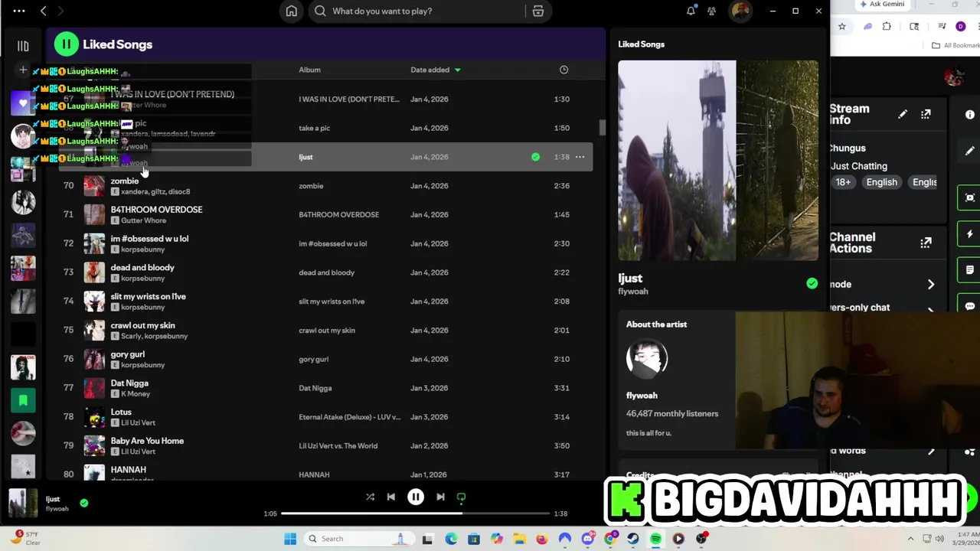Select B4THROOM OVERDOSE song title
Image resolution: width=980 pixels, height=551 pixels.
pos(156,210)
